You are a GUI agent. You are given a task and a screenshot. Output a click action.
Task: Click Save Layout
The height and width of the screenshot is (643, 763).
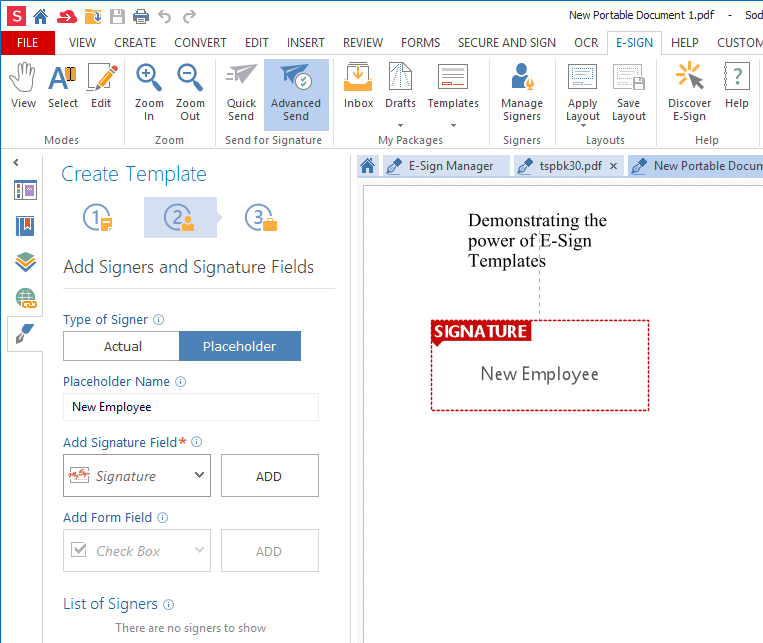(629, 92)
